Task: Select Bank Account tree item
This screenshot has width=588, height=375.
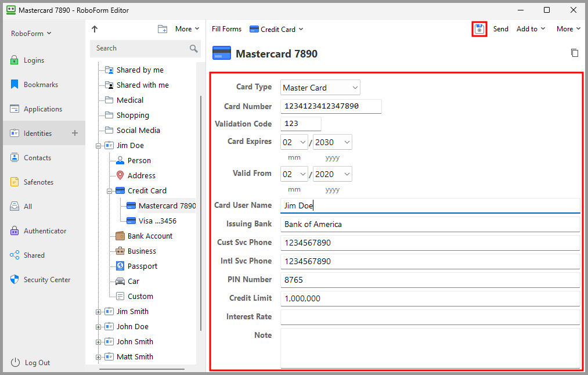Action: (x=144, y=236)
